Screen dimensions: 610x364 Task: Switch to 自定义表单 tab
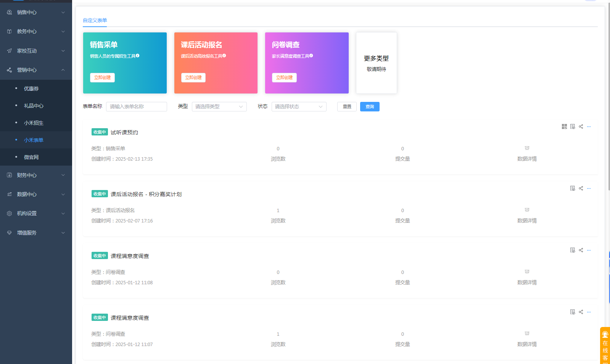pyautogui.click(x=95, y=20)
